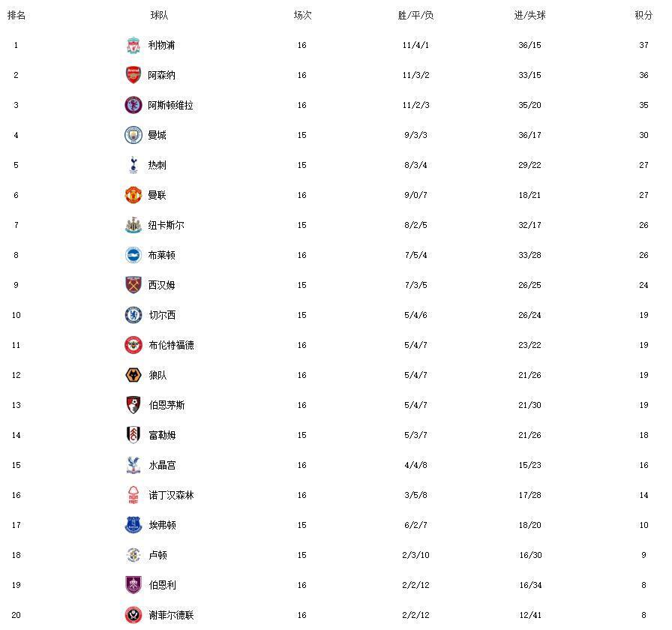Open the 布伦特福德 team link
Viewport: 672px width, 630px height.
coord(171,345)
